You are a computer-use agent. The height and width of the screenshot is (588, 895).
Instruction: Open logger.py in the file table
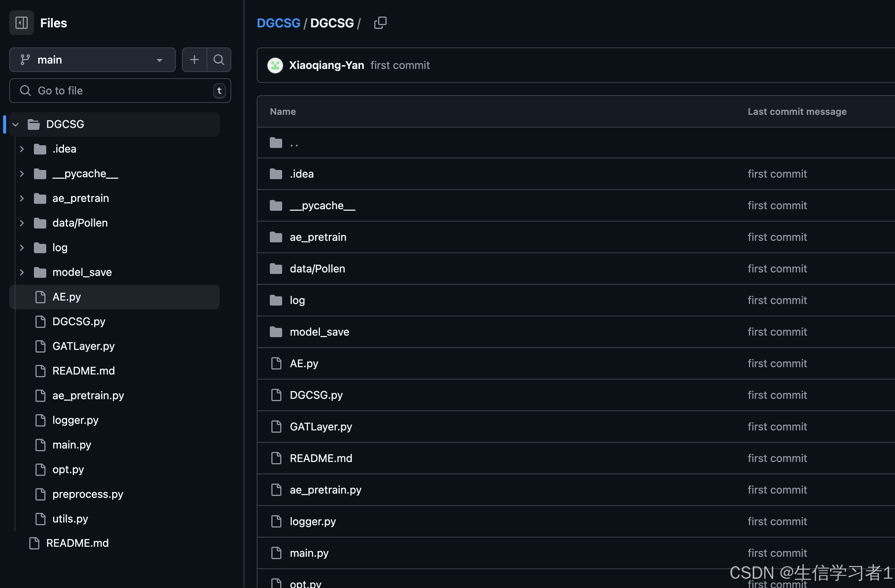pos(313,522)
